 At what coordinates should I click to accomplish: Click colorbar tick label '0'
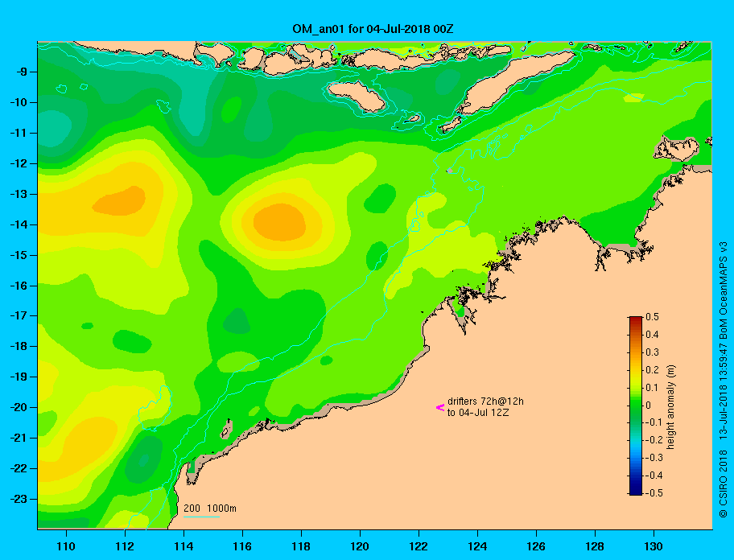pos(649,406)
